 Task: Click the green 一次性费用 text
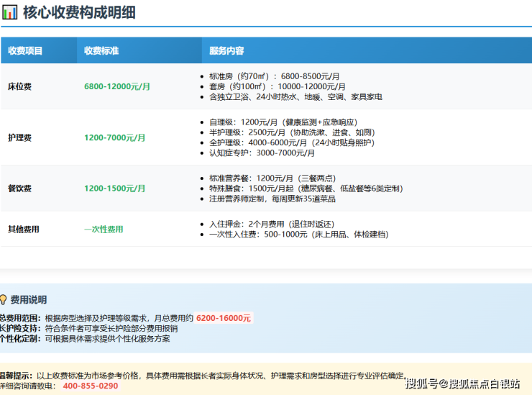point(104,230)
